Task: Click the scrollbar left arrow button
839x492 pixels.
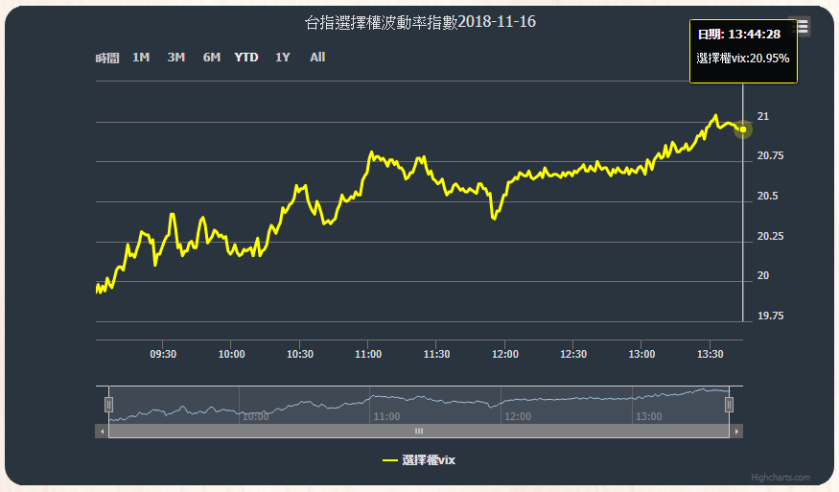Action: click(x=100, y=431)
